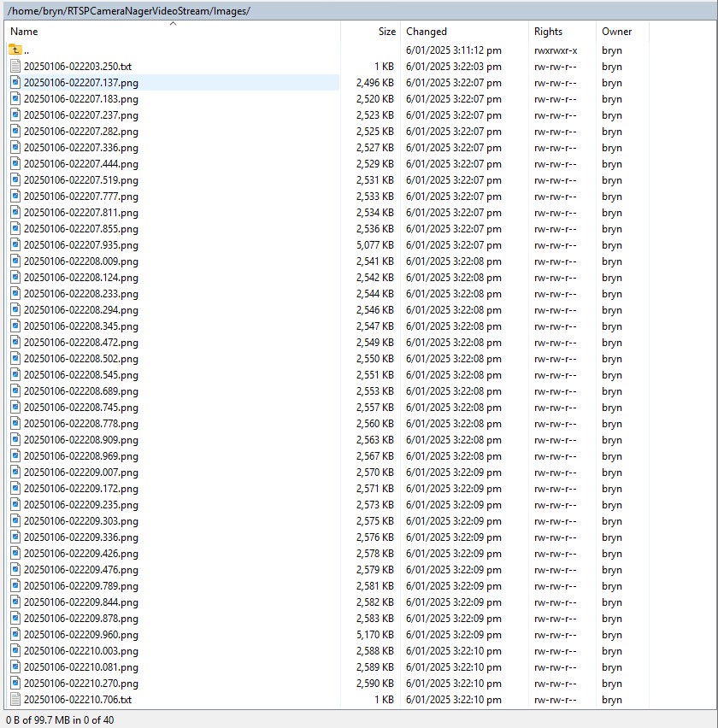Click the icon of 20250106-022207.935.png
Viewport: 718px width, 728px height.
15,245
